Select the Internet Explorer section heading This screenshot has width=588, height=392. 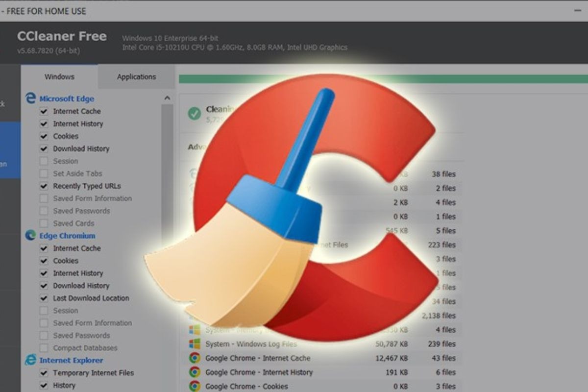pos(71,360)
